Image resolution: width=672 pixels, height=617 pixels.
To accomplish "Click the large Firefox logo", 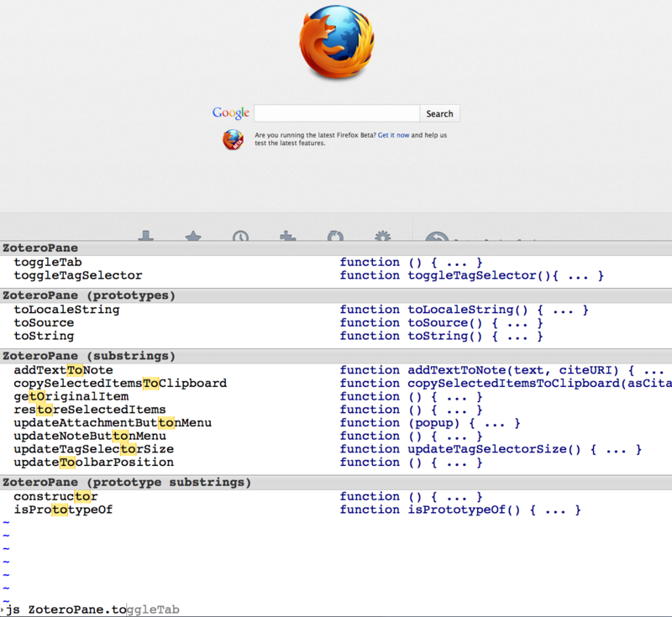I will tap(336, 42).
